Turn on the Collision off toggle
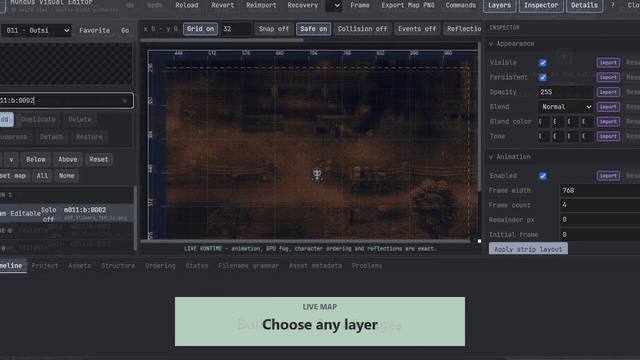Screen dimensions: 640x360 (362, 29)
